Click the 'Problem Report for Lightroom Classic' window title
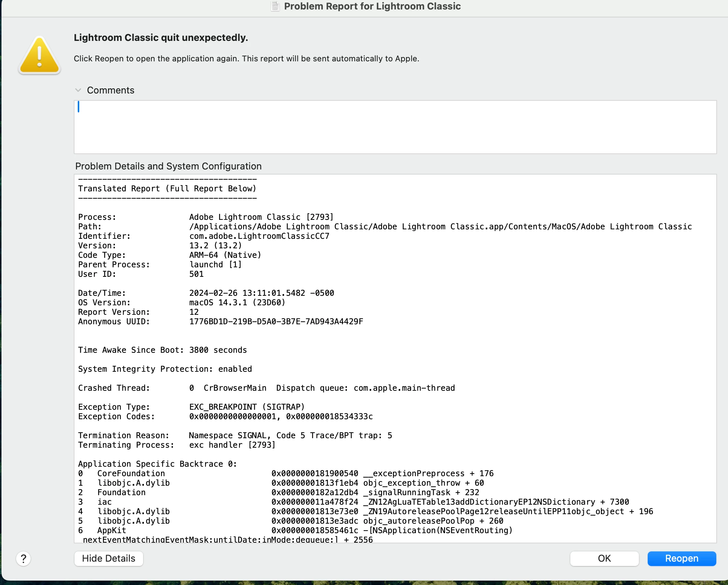Viewport: 728px width, 585px height. point(372,6)
